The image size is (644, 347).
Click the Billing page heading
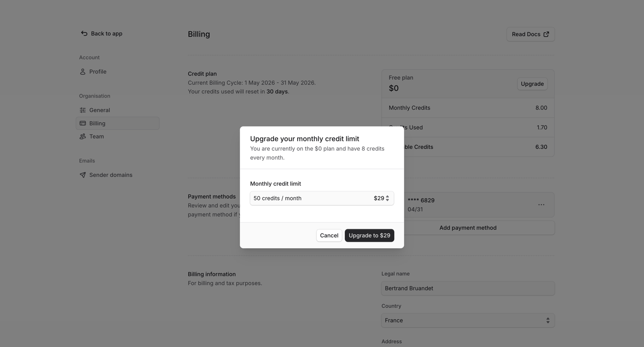[x=199, y=34]
